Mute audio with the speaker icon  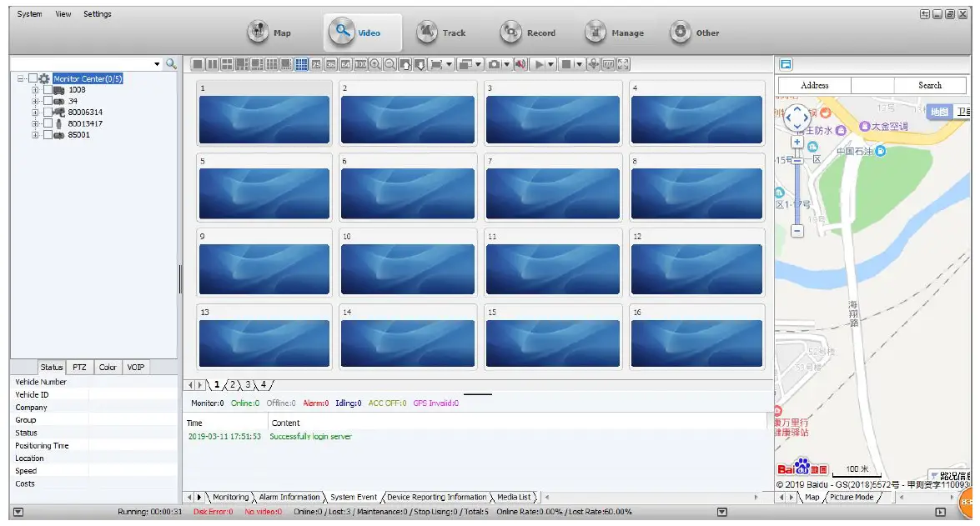point(520,64)
